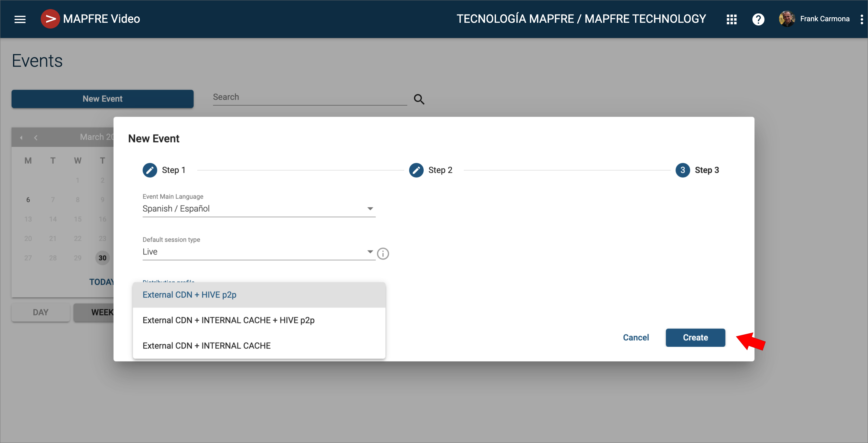Click the help question mark icon
The image size is (868, 443).
tap(758, 19)
